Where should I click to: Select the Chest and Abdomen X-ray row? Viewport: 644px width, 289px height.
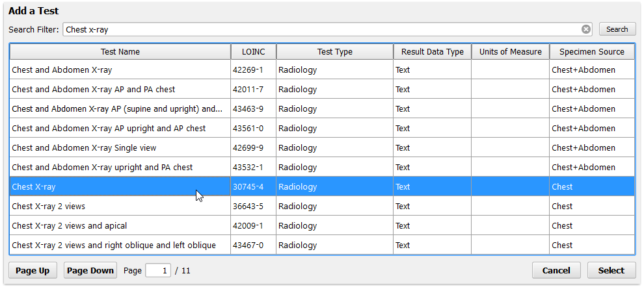click(x=322, y=69)
